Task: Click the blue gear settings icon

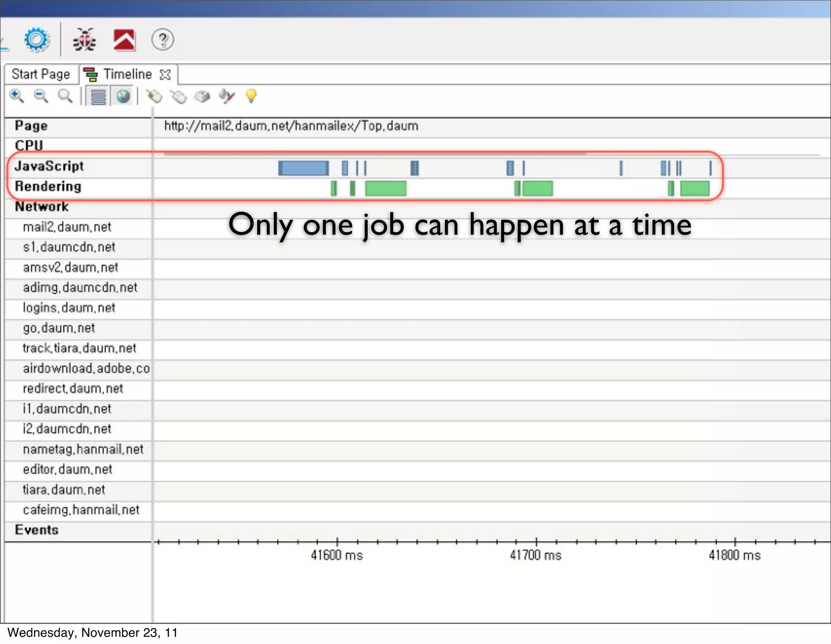Action: click(37, 40)
